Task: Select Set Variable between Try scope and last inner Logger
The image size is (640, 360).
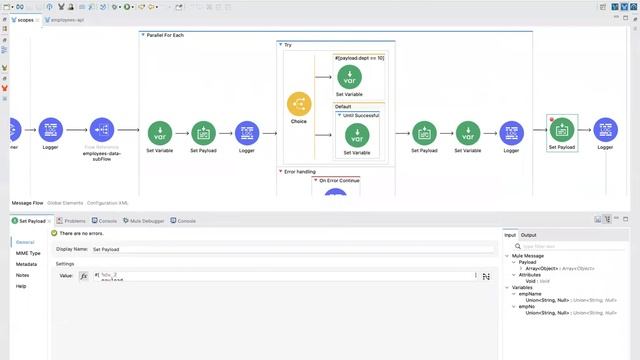Action: coord(468,133)
